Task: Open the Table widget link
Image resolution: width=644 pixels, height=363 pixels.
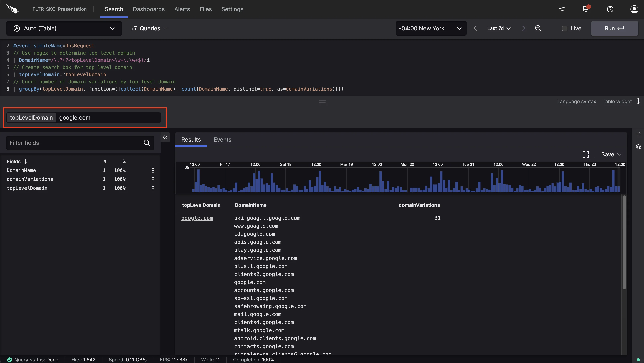Action: [x=617, y=101]
